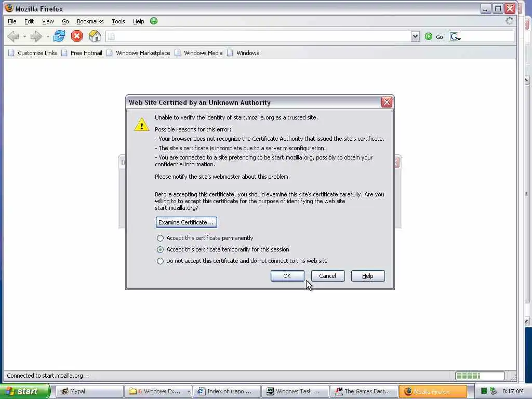Open the Go menu
Image resolution: width=532 pixels, height=399 pixels.
[65, 21]
